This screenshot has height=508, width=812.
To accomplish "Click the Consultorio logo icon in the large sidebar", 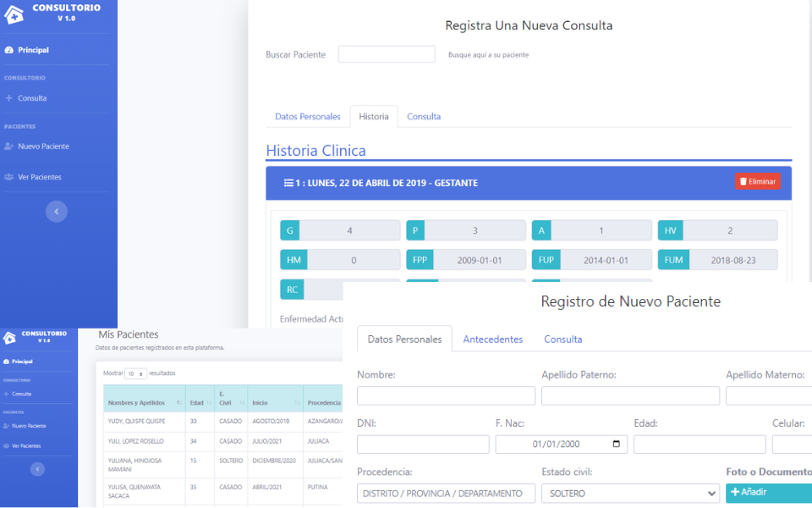I will pyautogui.click(x=14, y=14).
